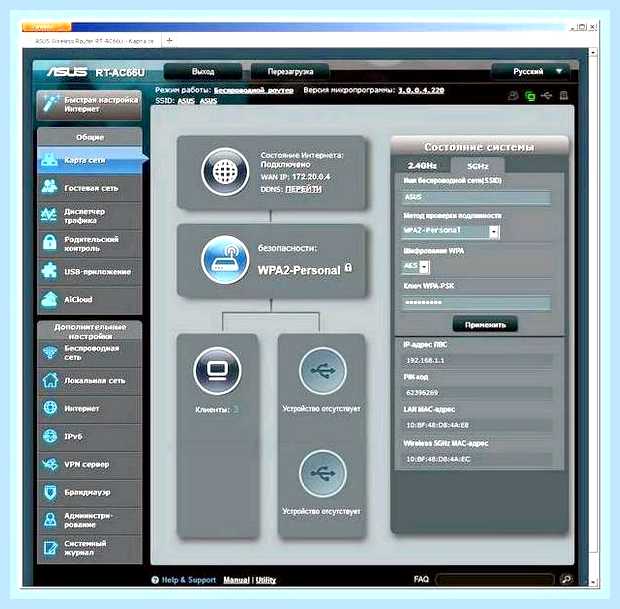The width and height of the screenshot is (620, 609).
Task: Open the Quick Internet Setup wizard icon
Action: click(x=51, y=104)
